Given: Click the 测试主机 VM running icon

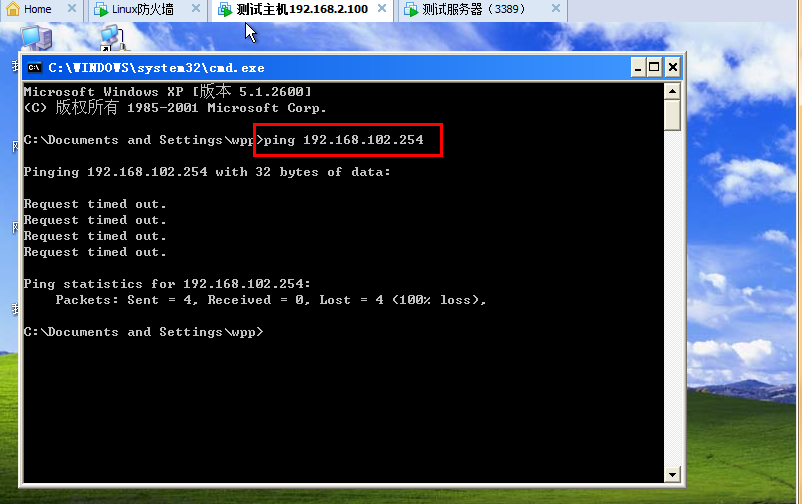Looking at the screenshot, I should point(225,9).
